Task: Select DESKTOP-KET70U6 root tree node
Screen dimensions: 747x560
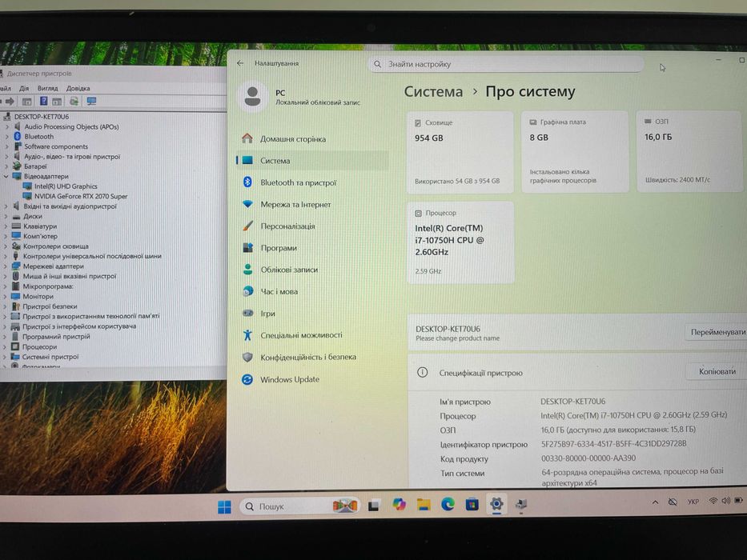Action: click(41, 116)
